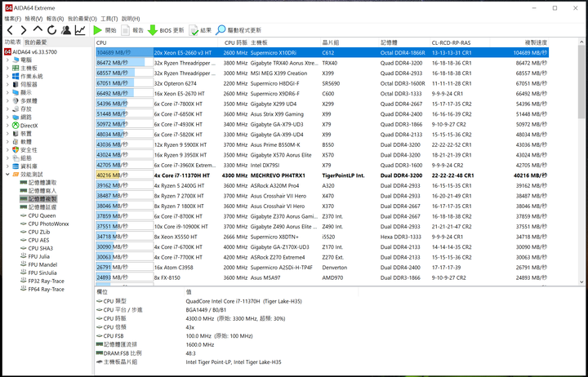Image resolution: width=588 pixels, height=377 pixels.
Task: Click the results list vertical scrollbar
Action: click(x=581, y=82)
